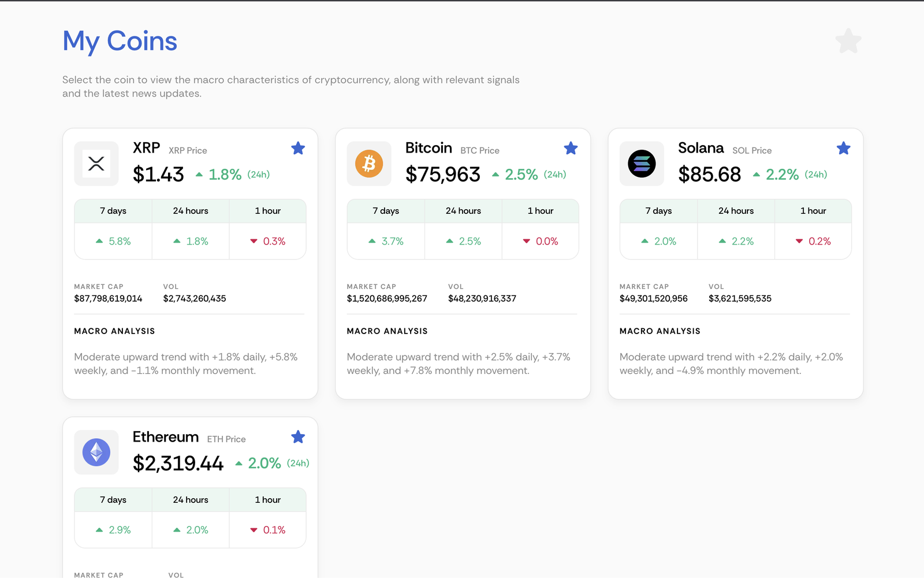Screen dimensions: 924x578
Task: Click the red down arrow next to Ethereum 0.1%
Action: point(254,530)
